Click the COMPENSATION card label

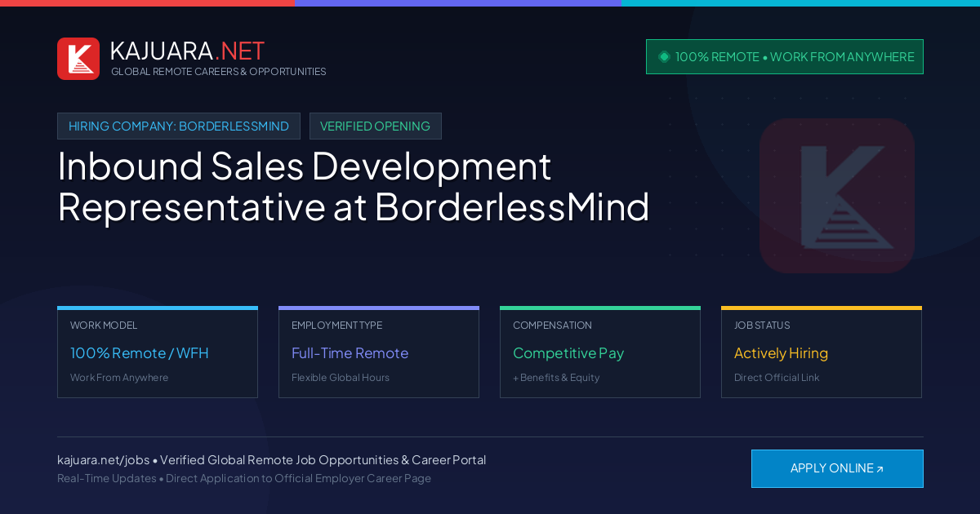pyautogui.click(x=552, y=326)
